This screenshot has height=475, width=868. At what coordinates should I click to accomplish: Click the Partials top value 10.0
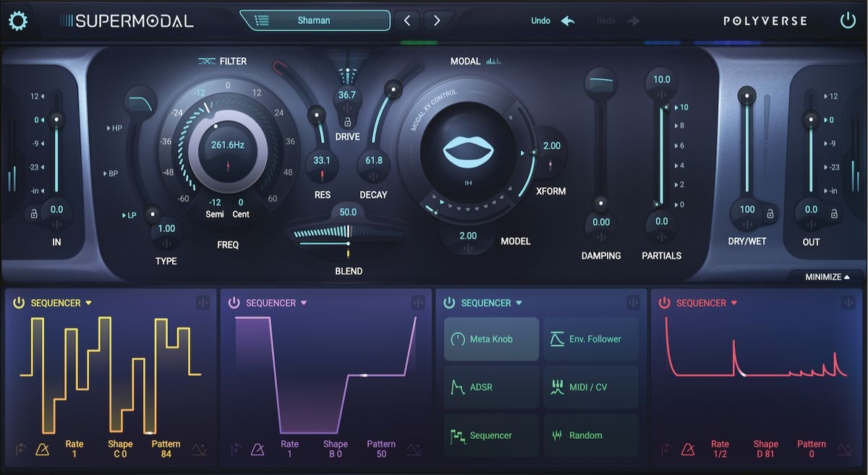(661, 80)
